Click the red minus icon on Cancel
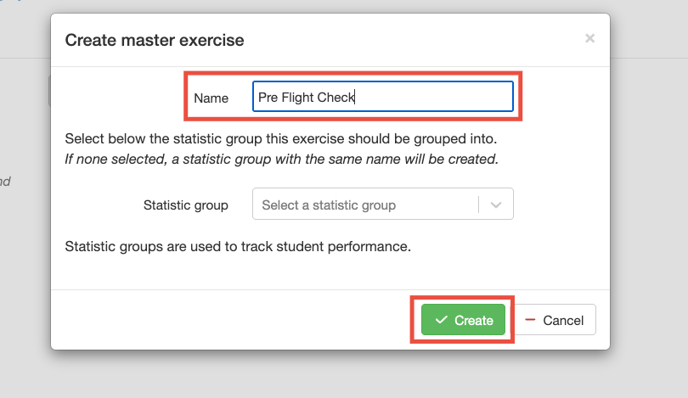 tap(530, 319)
